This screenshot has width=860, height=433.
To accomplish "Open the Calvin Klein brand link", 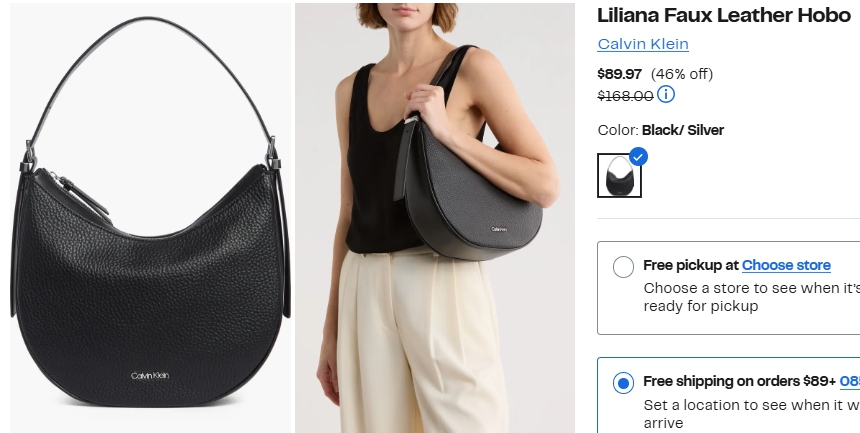I will point(643,44).
